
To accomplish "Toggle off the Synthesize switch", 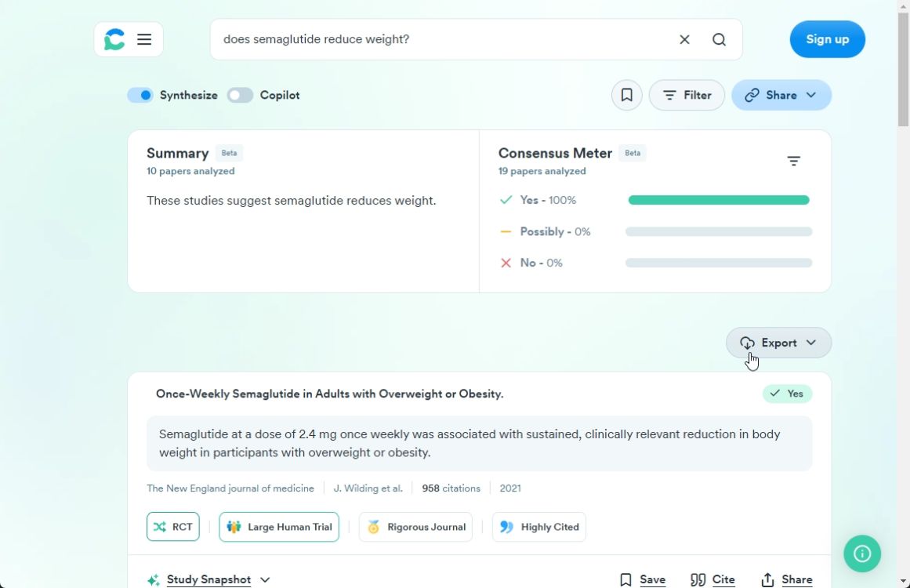I will [x=140, y=94].
